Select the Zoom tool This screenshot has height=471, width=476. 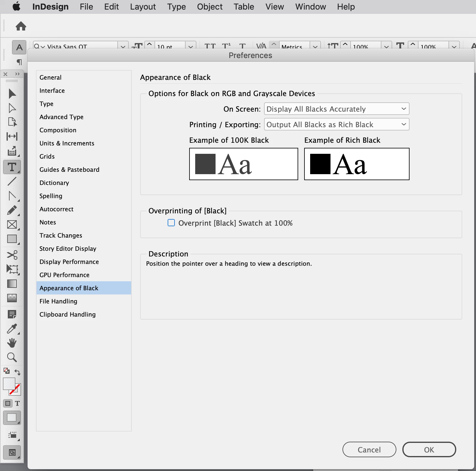coord(12,357)
